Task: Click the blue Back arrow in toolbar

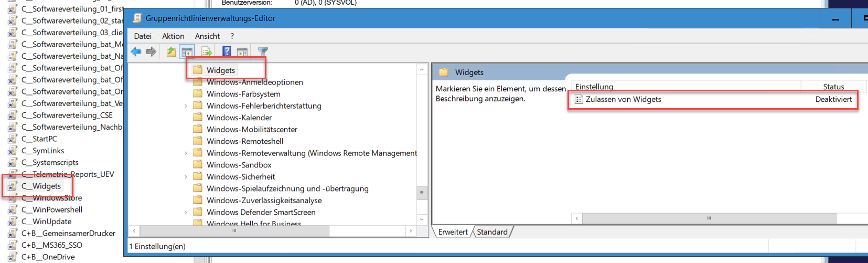Action: 136,51
